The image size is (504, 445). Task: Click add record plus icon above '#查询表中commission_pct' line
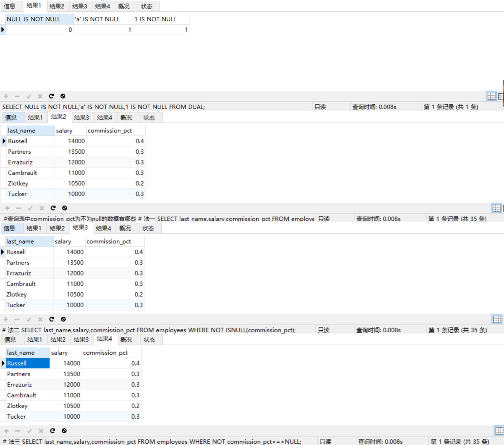tap(7, 208)
